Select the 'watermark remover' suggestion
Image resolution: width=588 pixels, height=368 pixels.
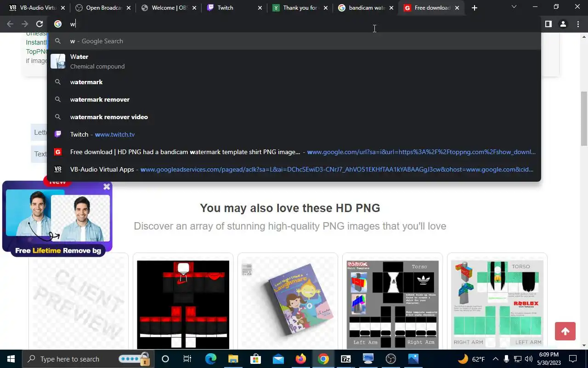(294, 99)
